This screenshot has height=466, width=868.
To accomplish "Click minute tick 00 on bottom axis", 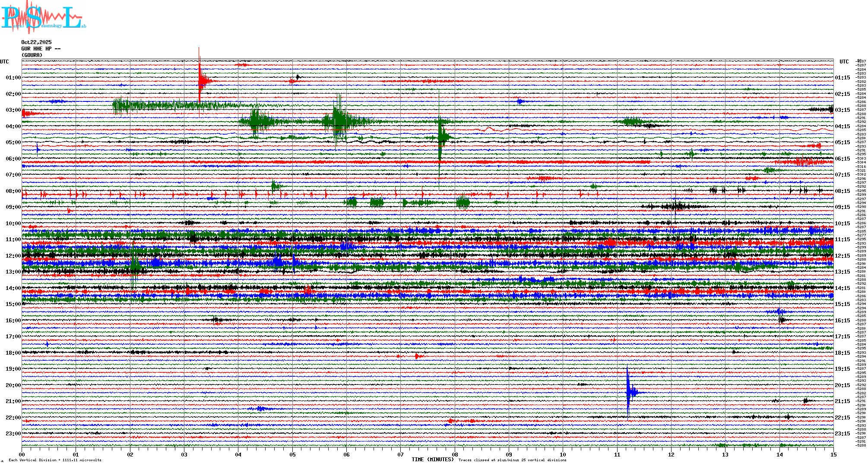I will point(22,455).
